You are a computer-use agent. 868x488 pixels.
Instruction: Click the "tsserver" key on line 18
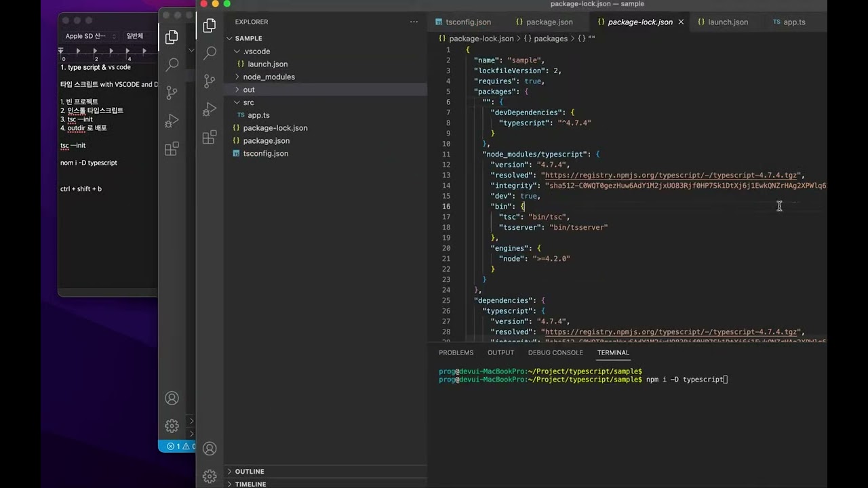[x=521, y=227]
